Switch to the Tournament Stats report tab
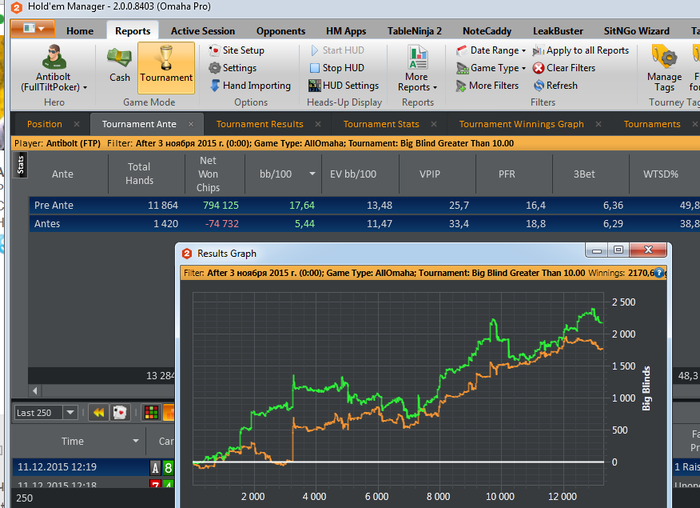 pos(381,124)
